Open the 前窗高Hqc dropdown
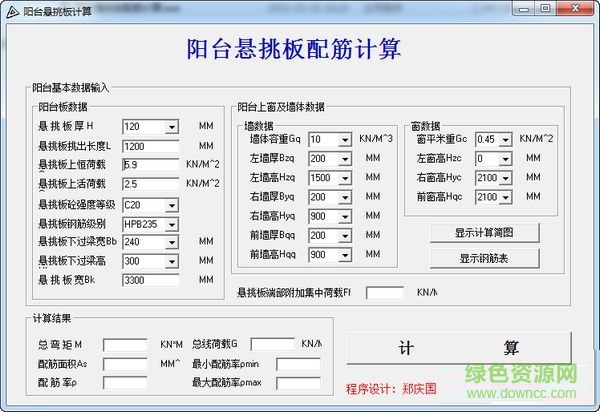600x412 pixels. pos(505,197)
